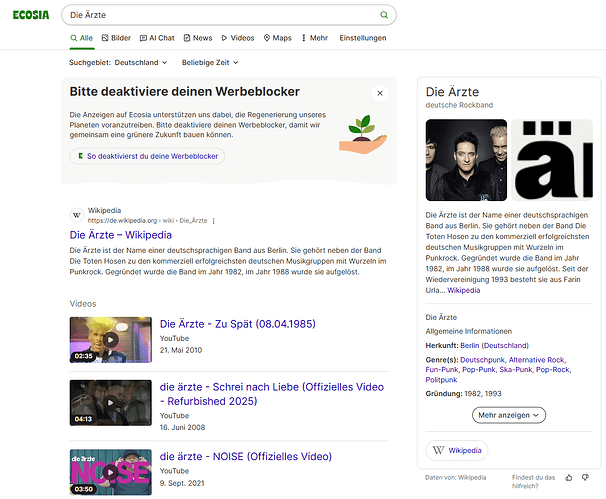Open the Fun-Punk genre link
The width and height of the screenshot is (606, 499).
(x=442, y=370)
